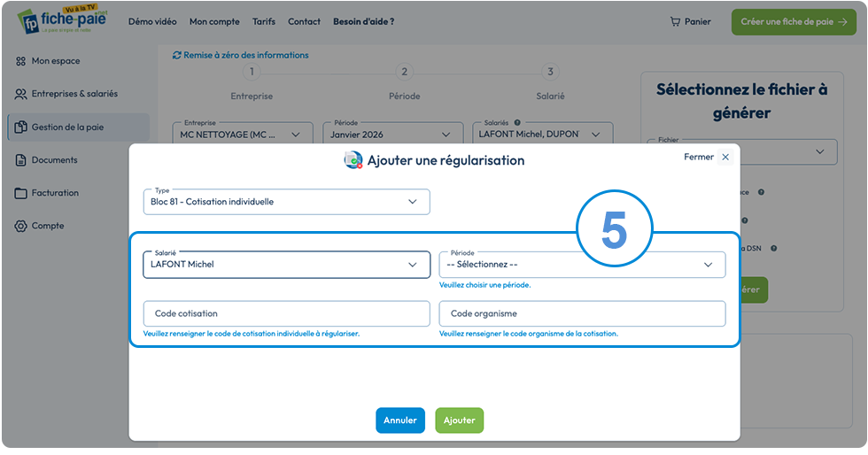This screenshot has width=868, height=455.
Task: Click the refresh icon beside Remise à zéro
Action: (x=176, y=56)
